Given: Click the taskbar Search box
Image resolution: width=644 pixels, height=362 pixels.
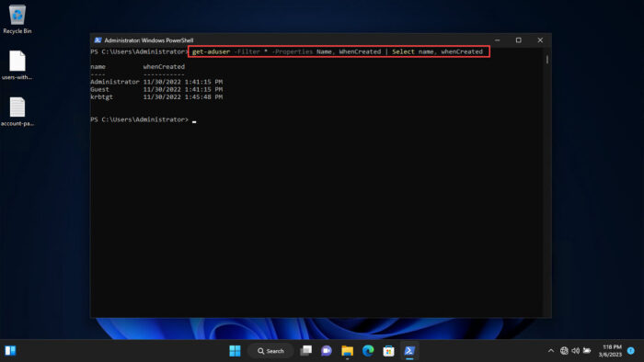Looking at the screenshot, I should point(270,351).
